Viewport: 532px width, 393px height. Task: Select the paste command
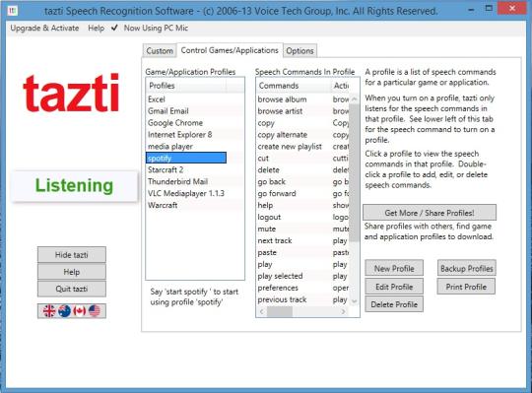click(x=302, y=252)
